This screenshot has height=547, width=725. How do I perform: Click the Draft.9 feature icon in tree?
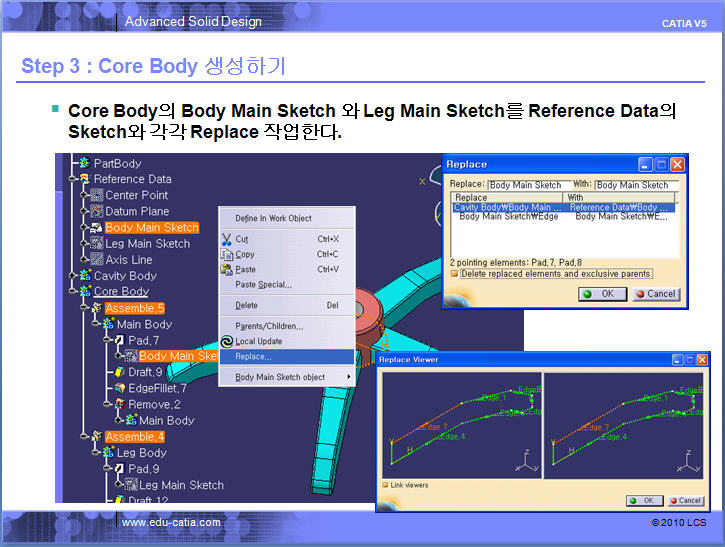coord(119,372)
